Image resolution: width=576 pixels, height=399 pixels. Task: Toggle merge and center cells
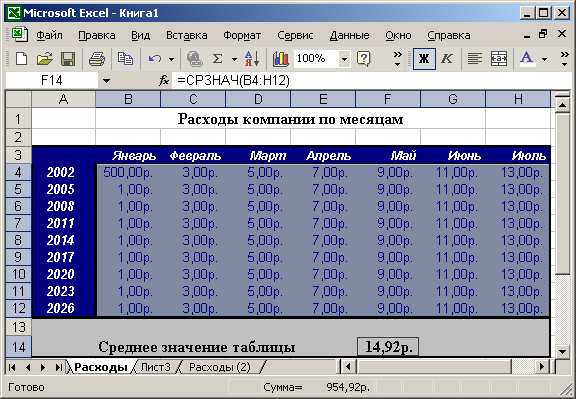(498, 58)
